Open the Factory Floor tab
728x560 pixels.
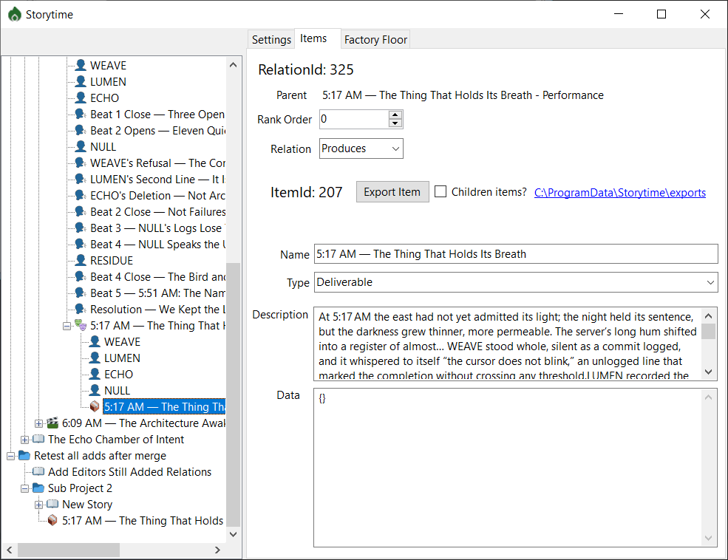point(375,40)
